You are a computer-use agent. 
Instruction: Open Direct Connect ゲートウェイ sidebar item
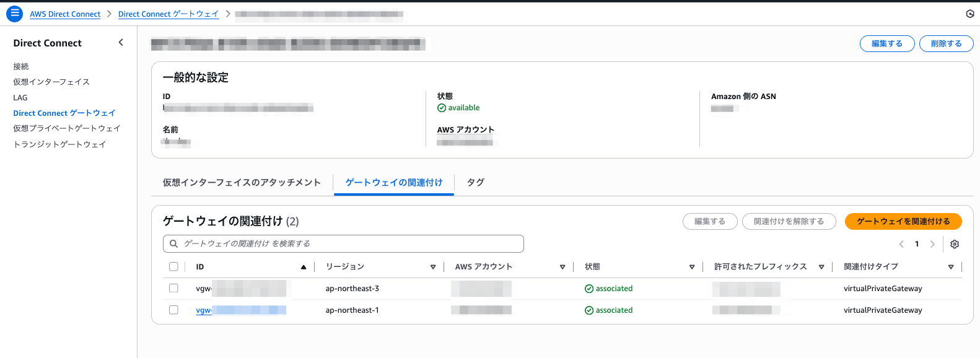pyautogui.click(x=64, y=113)
